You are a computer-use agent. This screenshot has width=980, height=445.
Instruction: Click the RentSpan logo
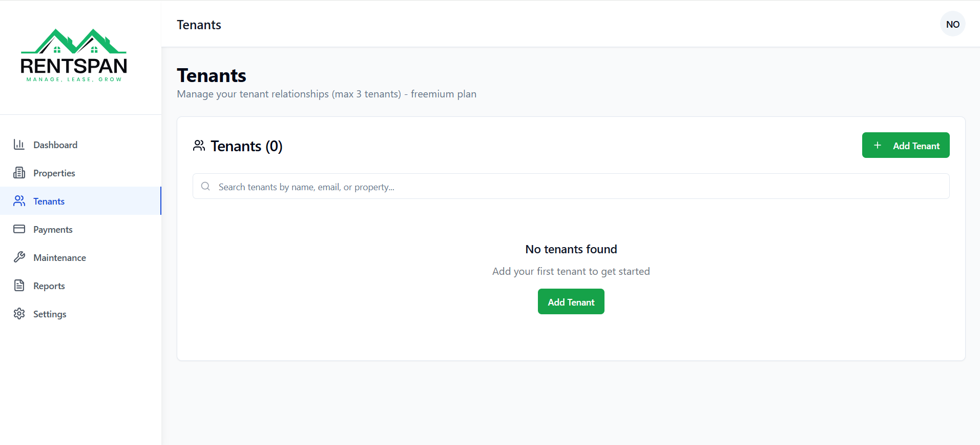(x=74, y=55)
